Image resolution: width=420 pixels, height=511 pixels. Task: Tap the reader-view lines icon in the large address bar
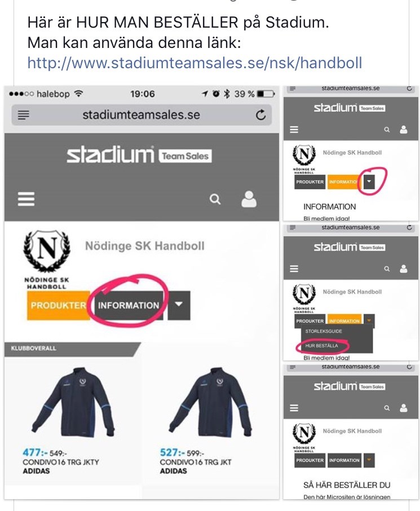point(24,115)
